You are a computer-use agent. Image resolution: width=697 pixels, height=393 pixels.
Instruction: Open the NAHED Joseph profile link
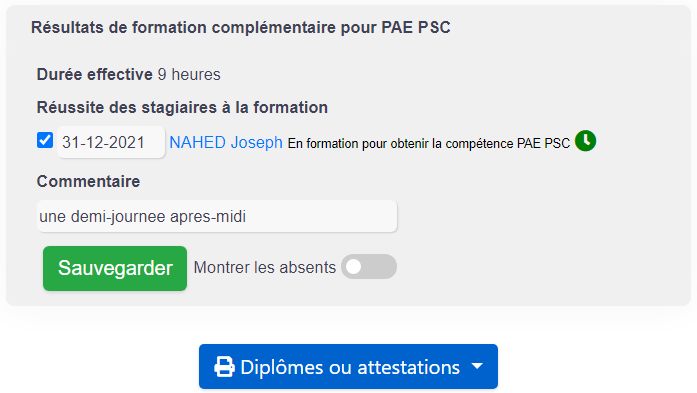(226, 143)
